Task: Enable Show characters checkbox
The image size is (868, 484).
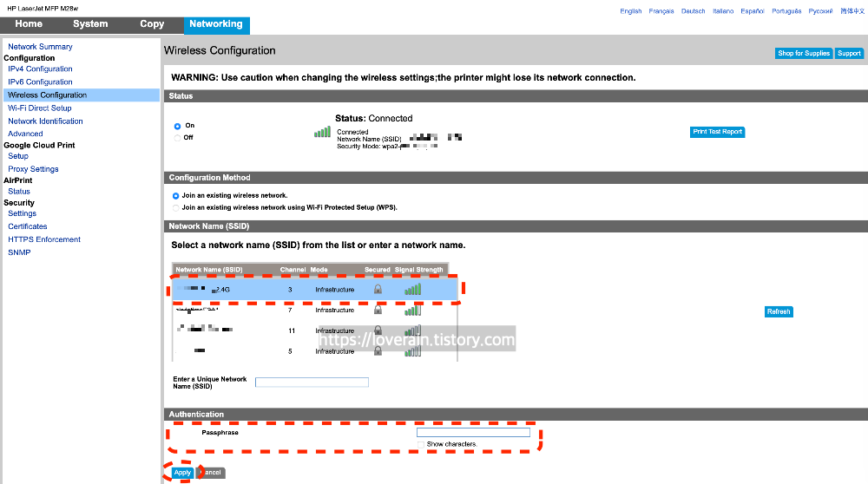Action: click(421, 445)
